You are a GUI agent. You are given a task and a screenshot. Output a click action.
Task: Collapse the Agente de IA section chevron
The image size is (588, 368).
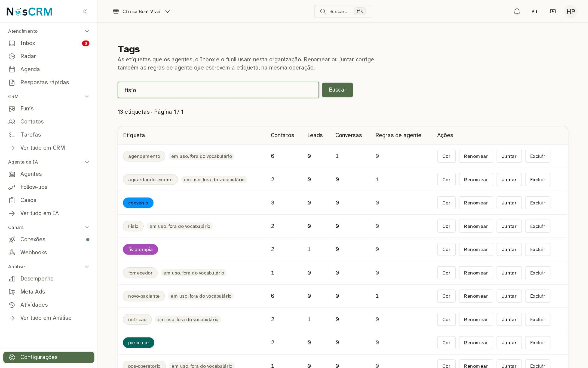(87, 162)
